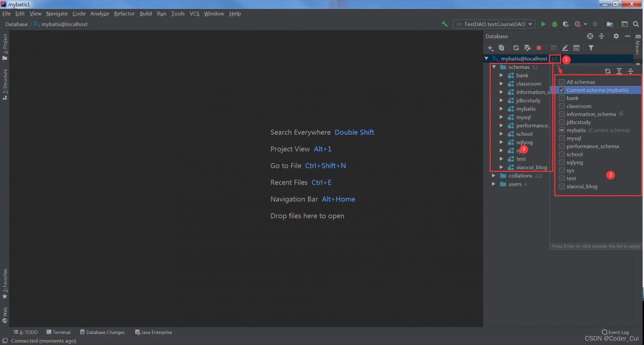Screen dimensions: 644x345
Task: Expand all in the schema popup
Action: 619,71
